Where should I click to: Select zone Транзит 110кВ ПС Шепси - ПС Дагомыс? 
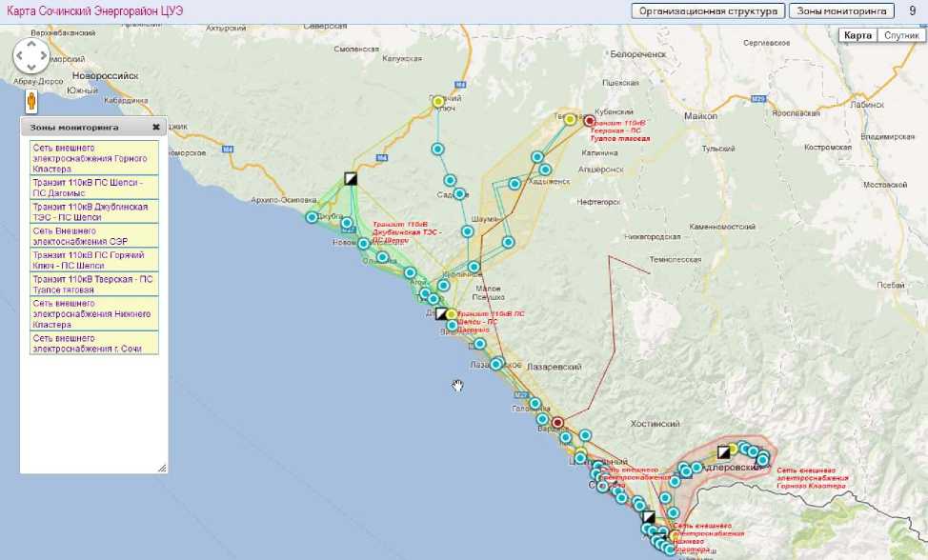pyautogui.click(x=93, y=187)
